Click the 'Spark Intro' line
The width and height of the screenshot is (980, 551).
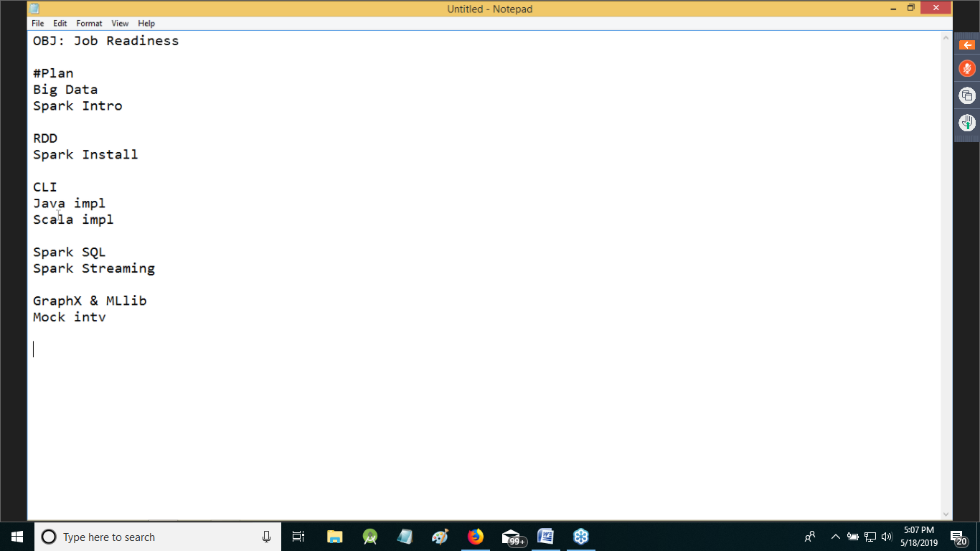[77, 106]
